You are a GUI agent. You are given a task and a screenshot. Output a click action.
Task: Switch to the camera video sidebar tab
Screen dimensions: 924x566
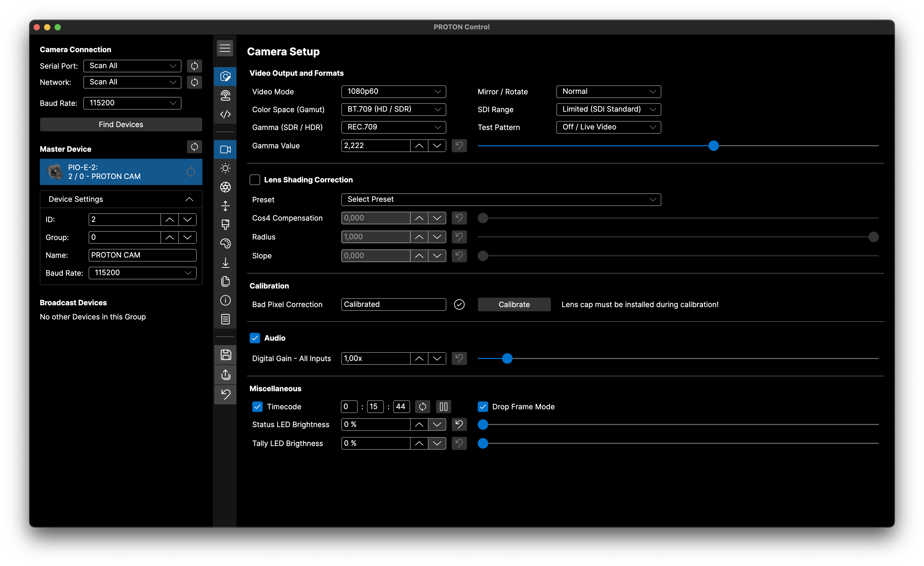click(x=225, y=150)
